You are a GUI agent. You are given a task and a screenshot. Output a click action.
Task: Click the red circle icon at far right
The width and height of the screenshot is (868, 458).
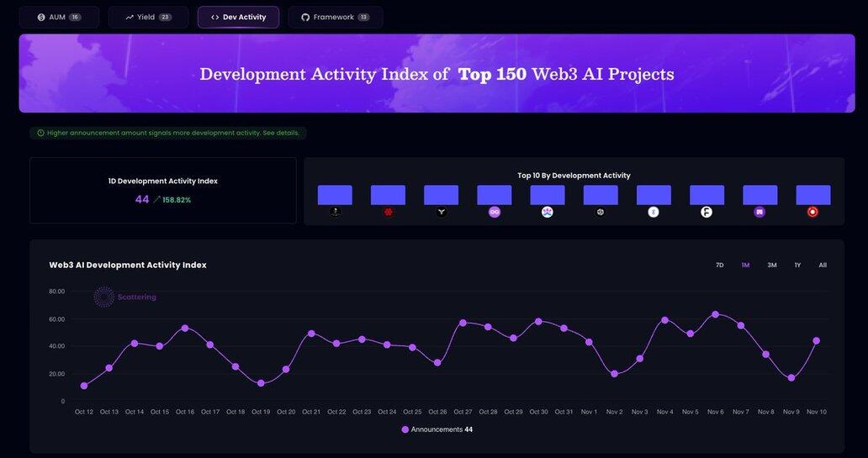(812, 213)
